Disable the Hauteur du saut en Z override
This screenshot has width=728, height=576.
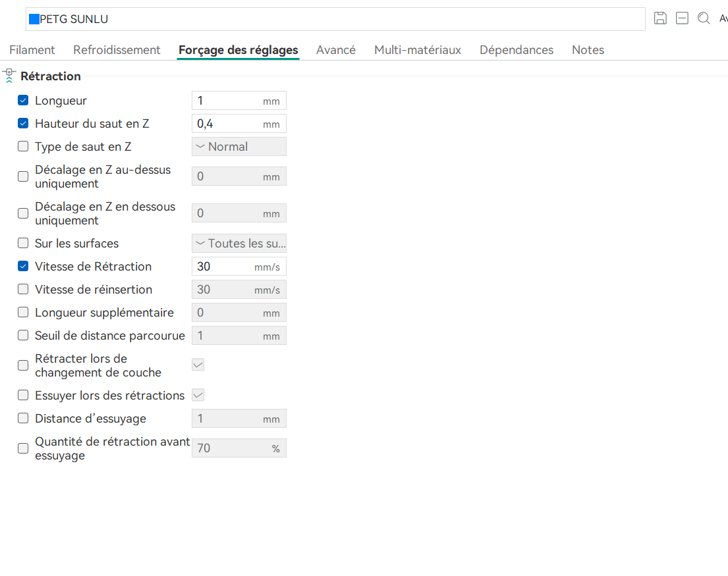point(23,124)
